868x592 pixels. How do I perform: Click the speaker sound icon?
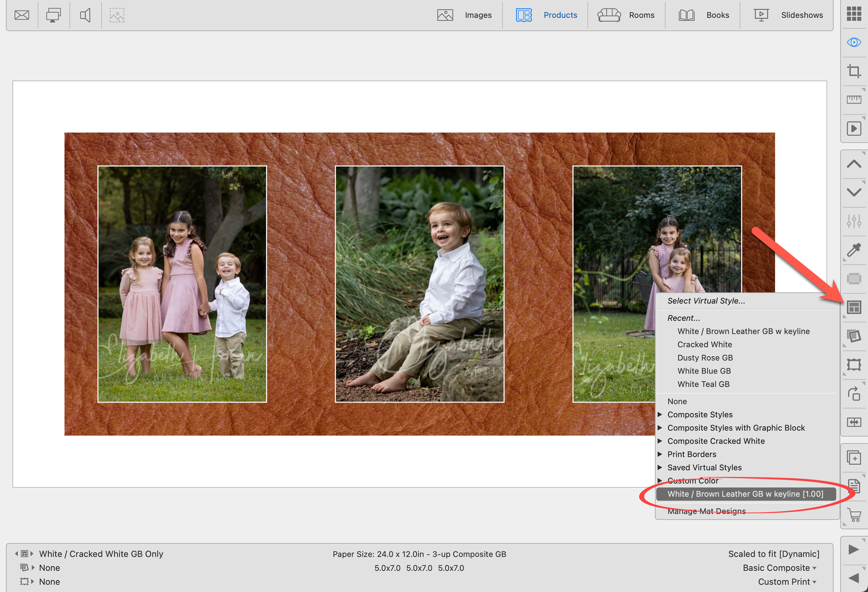85,15
